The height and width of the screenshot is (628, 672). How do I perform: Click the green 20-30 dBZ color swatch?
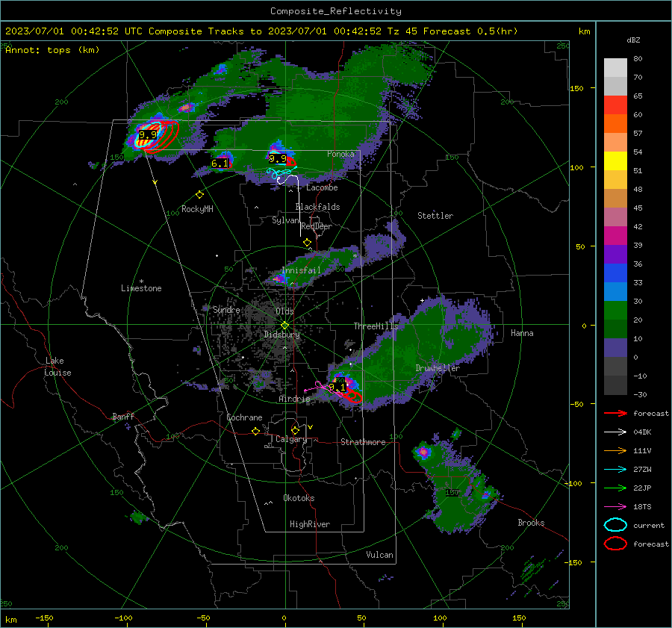[x=615, y=311]
